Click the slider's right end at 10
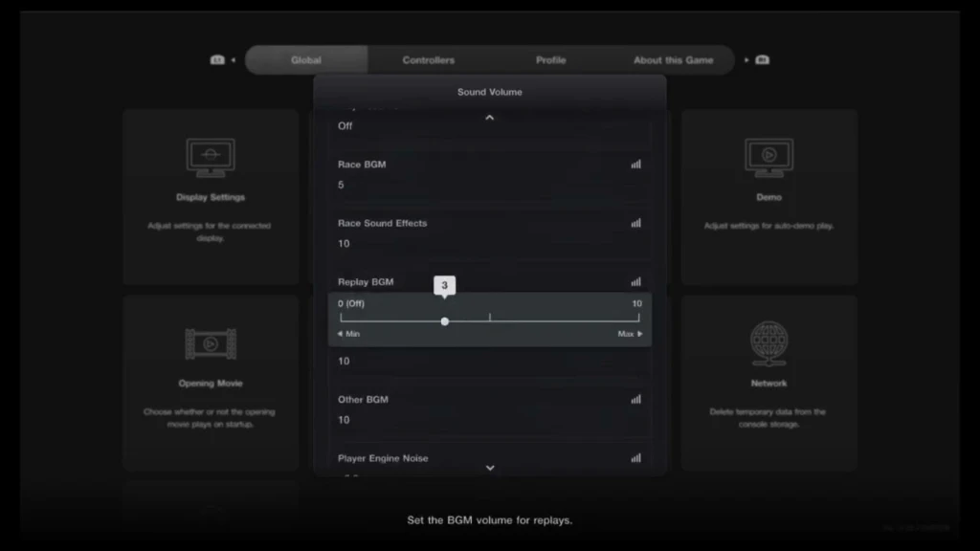980x551 pixels. [x=638, y=318]
